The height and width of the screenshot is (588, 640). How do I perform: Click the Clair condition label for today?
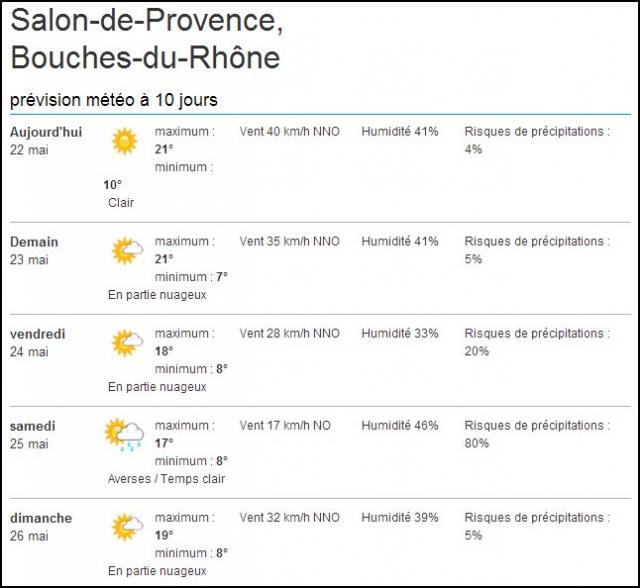[121, 203]
